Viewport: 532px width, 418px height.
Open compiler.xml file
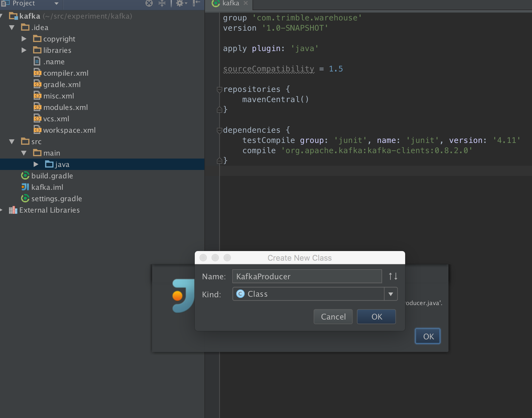pyautogui.click(x=66, y=73)
